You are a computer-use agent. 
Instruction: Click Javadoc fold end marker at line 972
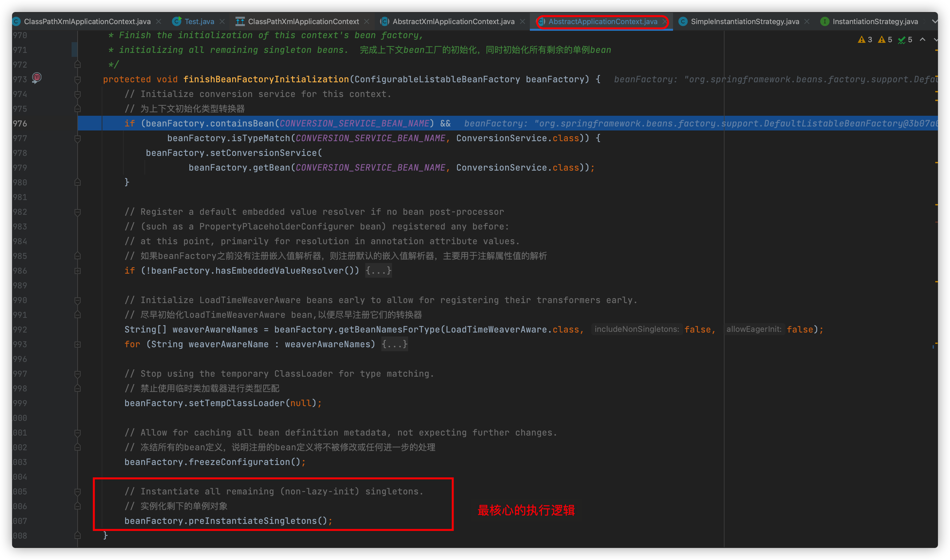[x=78, y=65]
